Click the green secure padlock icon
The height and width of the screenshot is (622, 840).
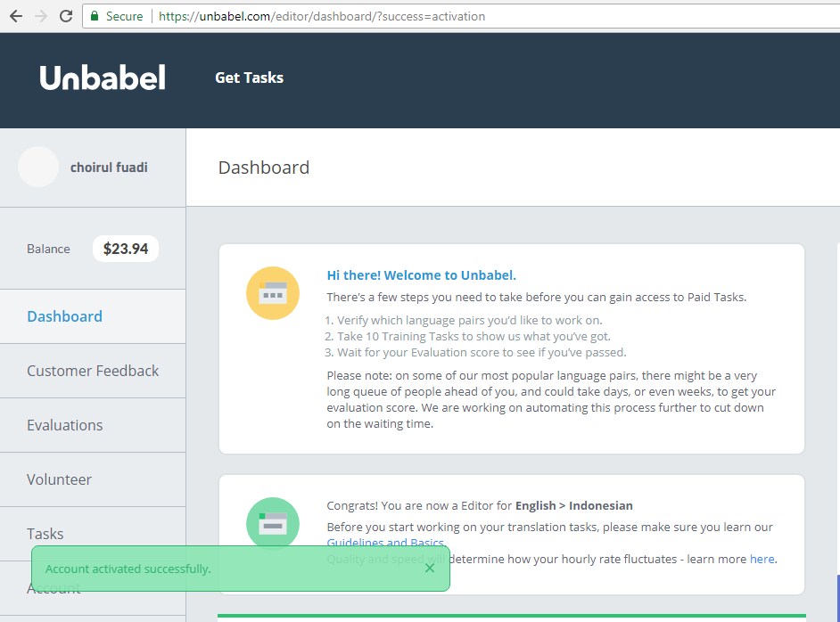point(95,16)
